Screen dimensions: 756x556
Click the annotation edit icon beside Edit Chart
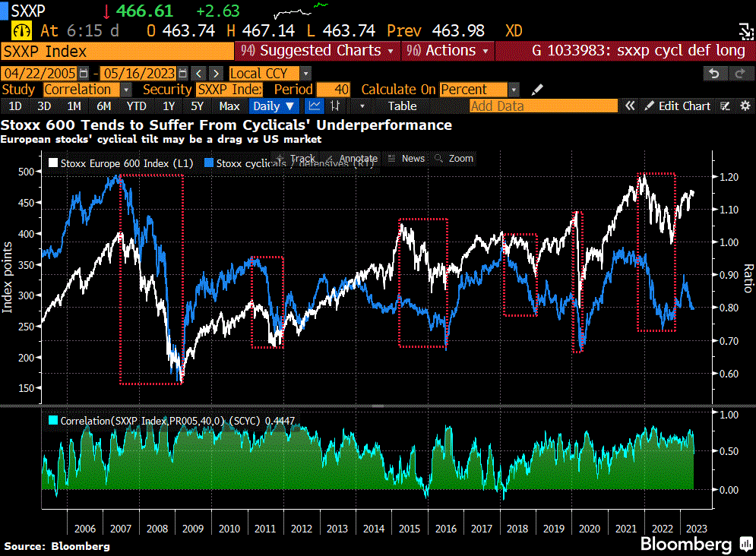[x=725, y=106]
